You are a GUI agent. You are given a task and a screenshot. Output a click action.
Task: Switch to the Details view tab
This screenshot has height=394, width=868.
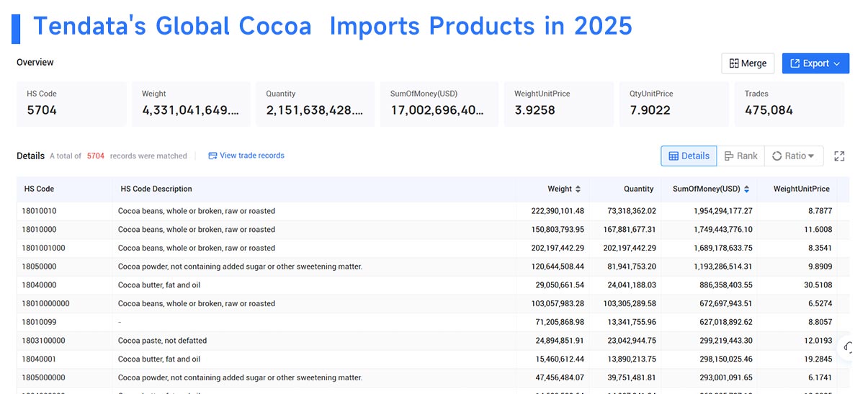coord(689,156)
